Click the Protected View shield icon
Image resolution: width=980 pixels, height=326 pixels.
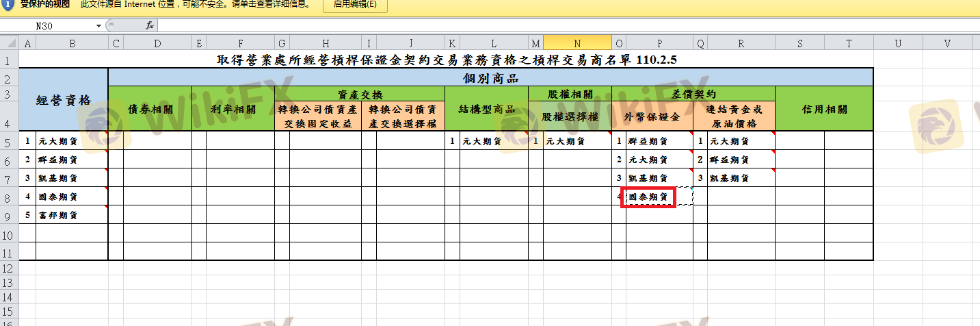click(x=7, y=4)
